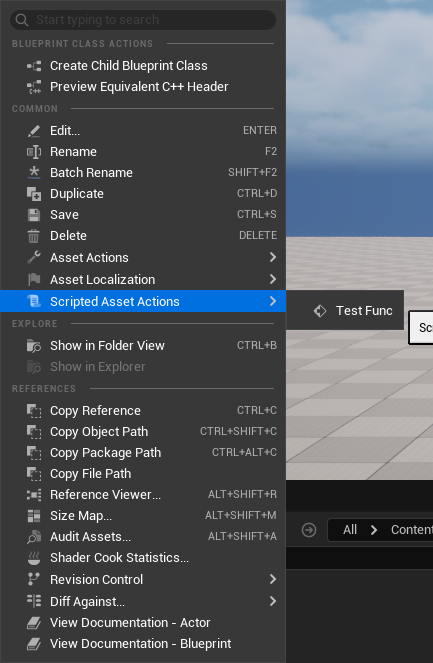The image size is (433, 663).
Task: Select Duplicate in the menu
Action: [143, 194]
